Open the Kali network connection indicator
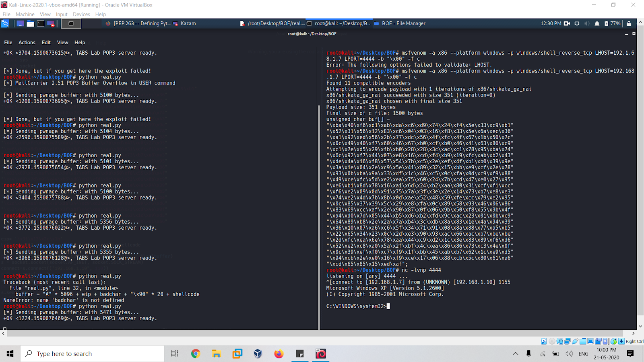 coord(577,24)
